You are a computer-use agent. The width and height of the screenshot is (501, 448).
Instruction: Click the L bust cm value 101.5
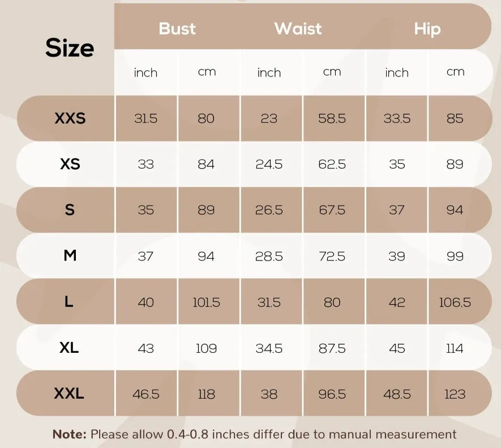(x=207, y=302)
